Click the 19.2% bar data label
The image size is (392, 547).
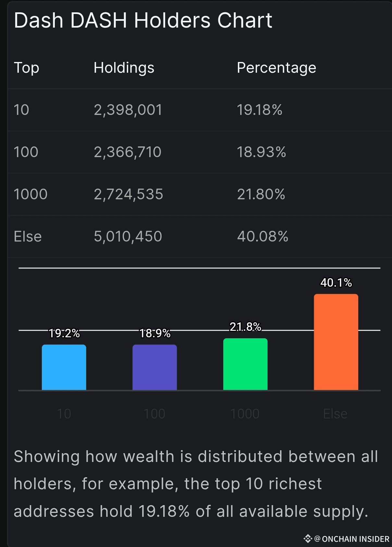click(x=64, y=333)
